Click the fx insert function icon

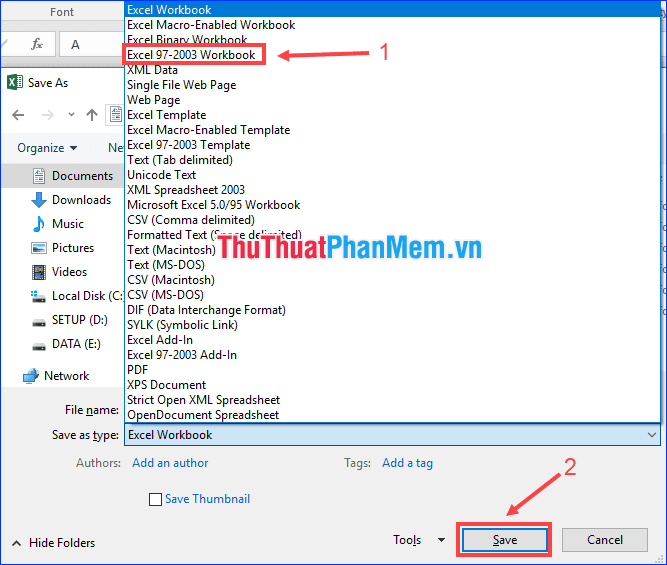(x=37, y=44)
